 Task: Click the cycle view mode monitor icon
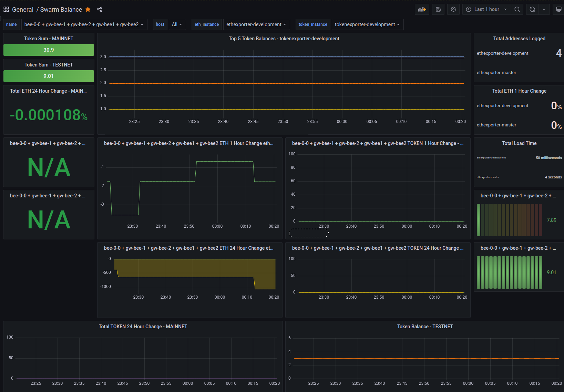click(x=558, y=9)
